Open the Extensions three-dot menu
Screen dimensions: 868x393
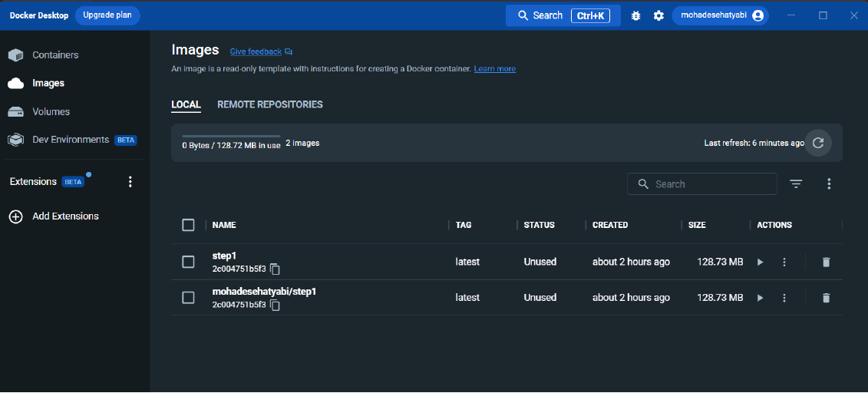(130, 182)
